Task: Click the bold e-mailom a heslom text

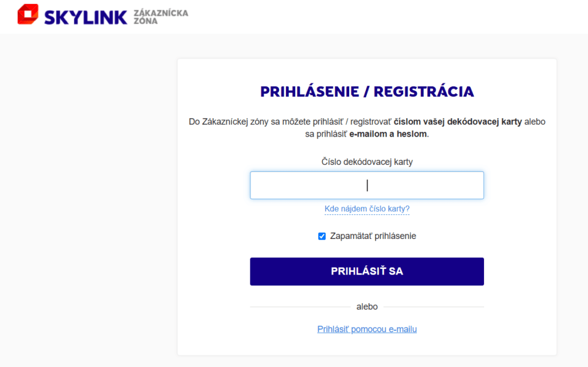Action: (x=388, y=134)
